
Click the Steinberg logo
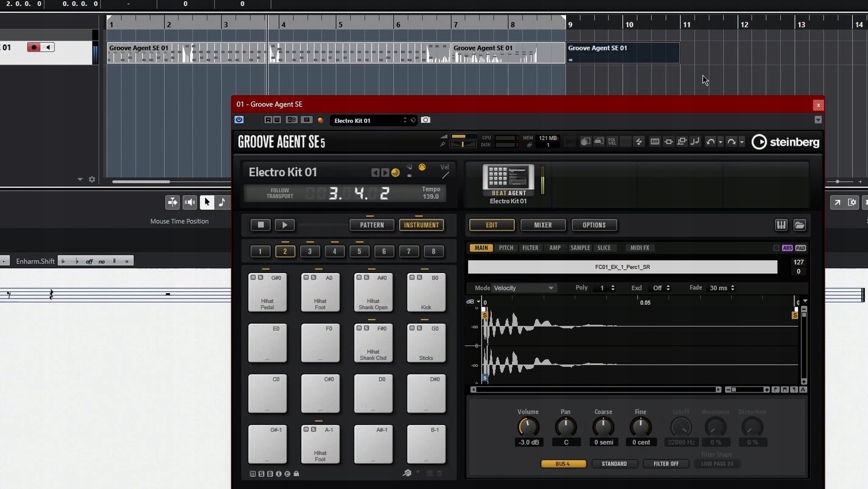click(x=785, y=142)
